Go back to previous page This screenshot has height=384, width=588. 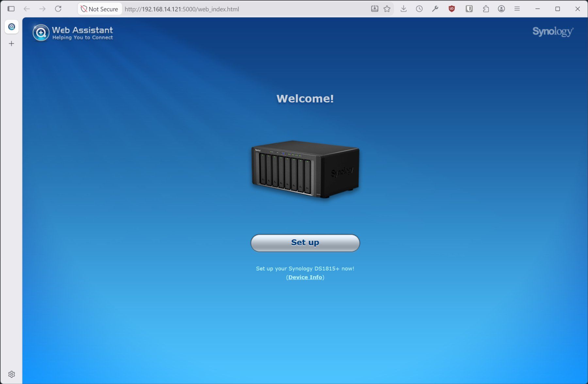click(27, 9)
